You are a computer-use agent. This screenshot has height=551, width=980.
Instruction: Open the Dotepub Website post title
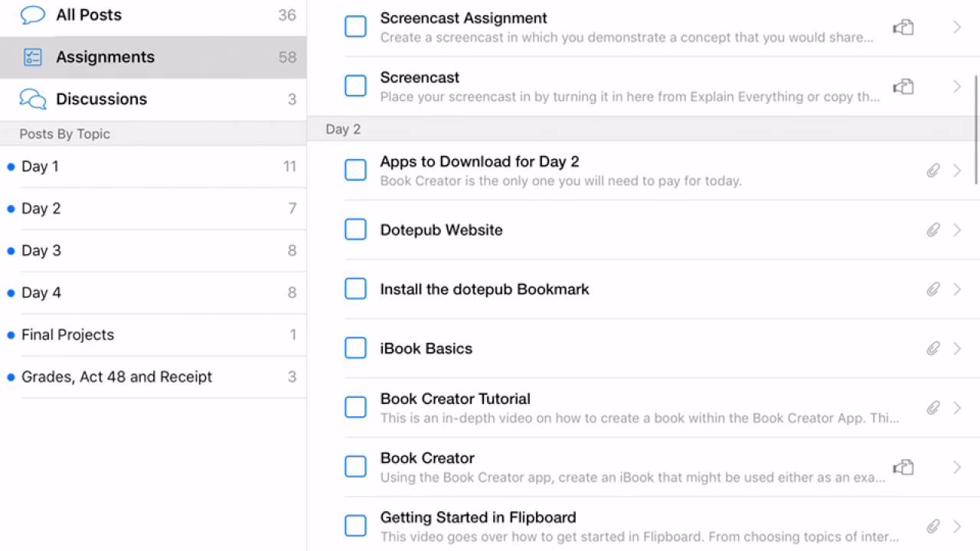[441, 230]
